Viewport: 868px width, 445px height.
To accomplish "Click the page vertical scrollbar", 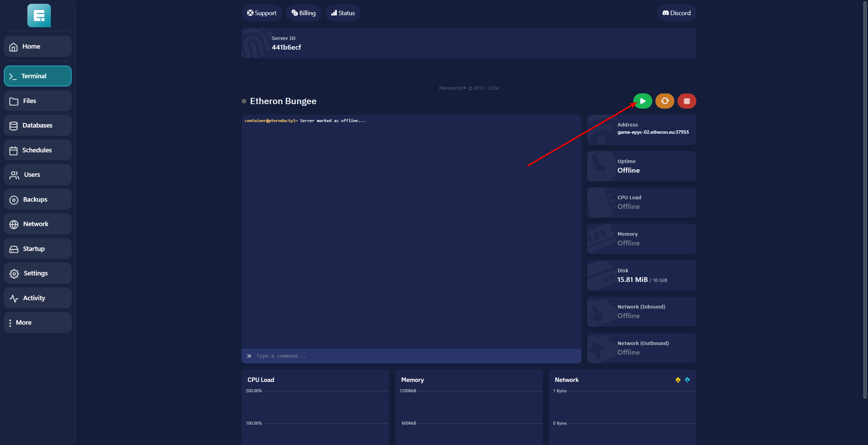I will [865, 200].
